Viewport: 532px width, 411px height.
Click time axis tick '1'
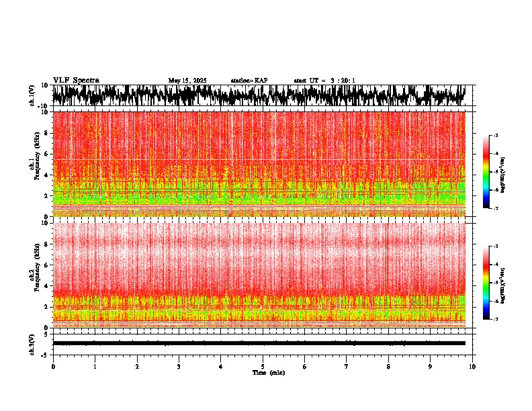(95, 367)
